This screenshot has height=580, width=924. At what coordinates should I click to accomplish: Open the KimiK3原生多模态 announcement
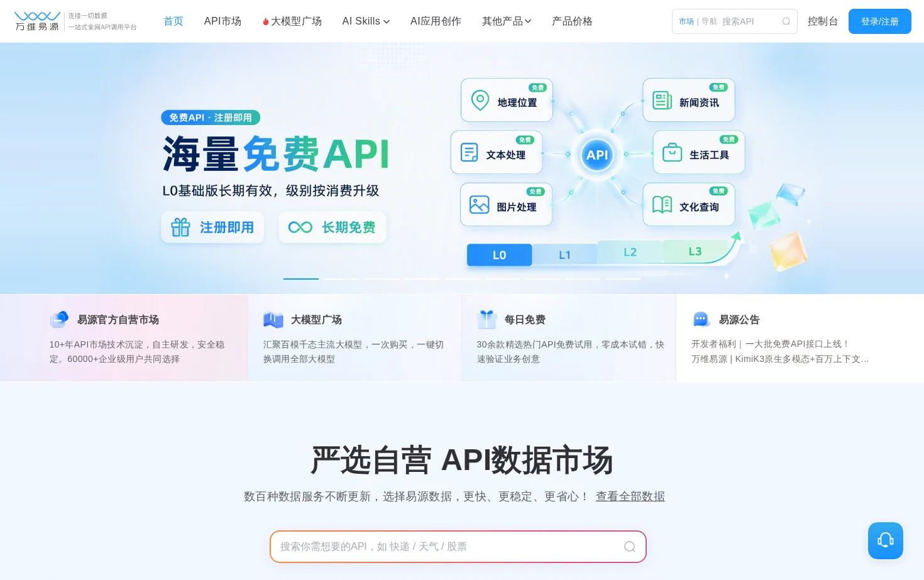point(780,359)
